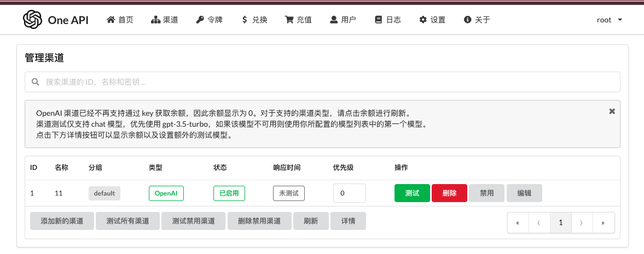Image resolution: width=644 pixels, height=254 pixels.
Task: Open channels via sitemap icon
Action: (154, 20)
